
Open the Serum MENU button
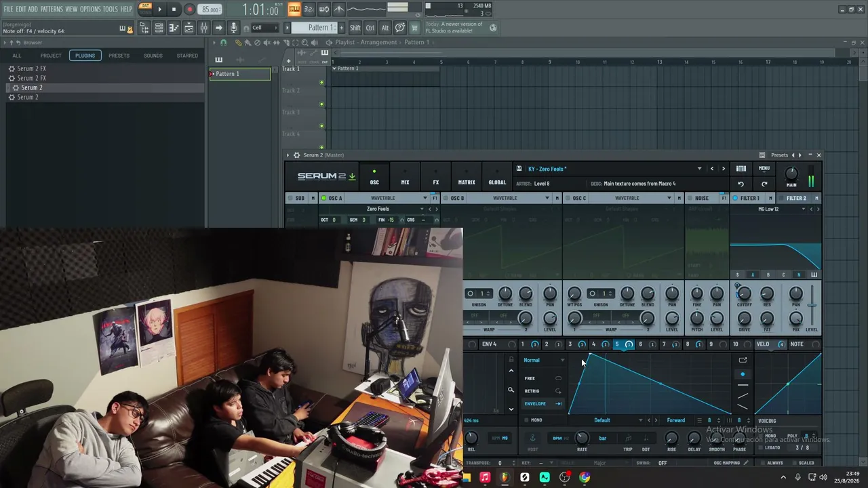pos(764,169)
